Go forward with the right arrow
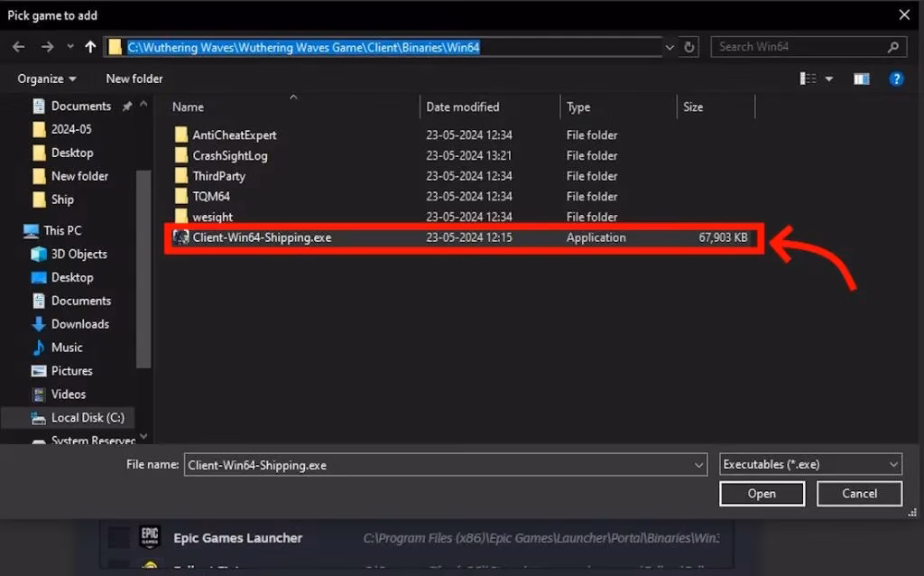 click(47, 47)
